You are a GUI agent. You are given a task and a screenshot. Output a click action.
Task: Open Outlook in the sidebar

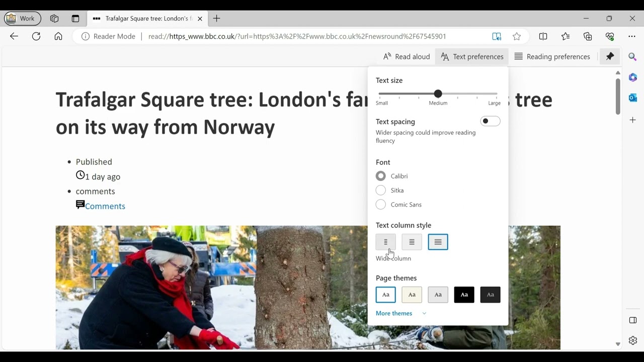tap(633, 98)
